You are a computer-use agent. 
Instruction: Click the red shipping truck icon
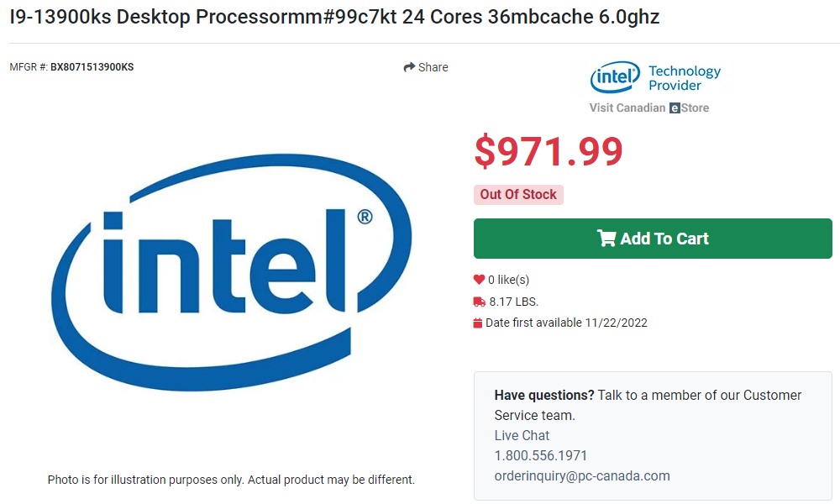(x=479, y=302)
